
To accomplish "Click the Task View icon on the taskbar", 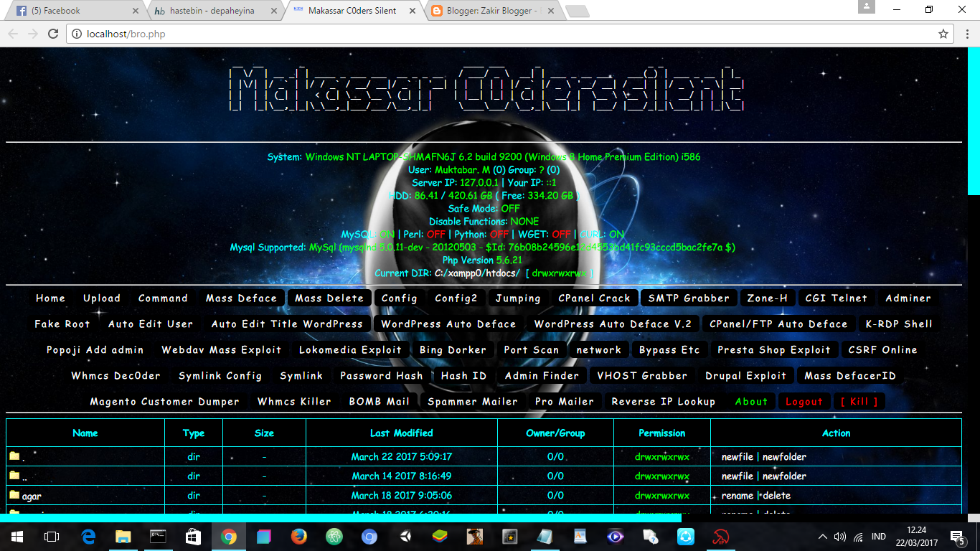I will (x=50, y=536).
